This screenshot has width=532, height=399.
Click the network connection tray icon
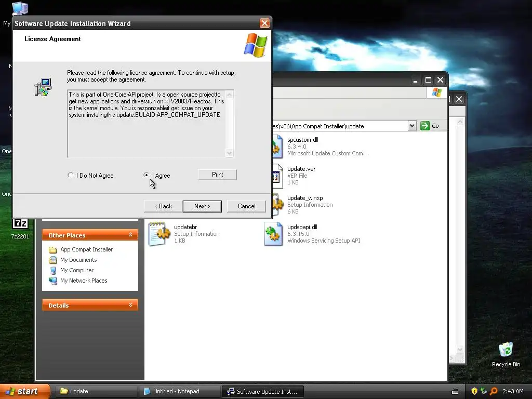[x=484, y=391]
